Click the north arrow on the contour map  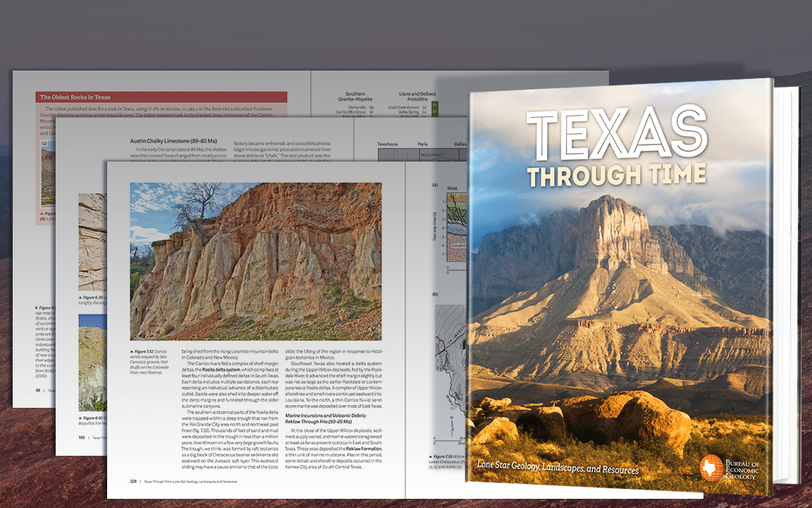[452, 426]
